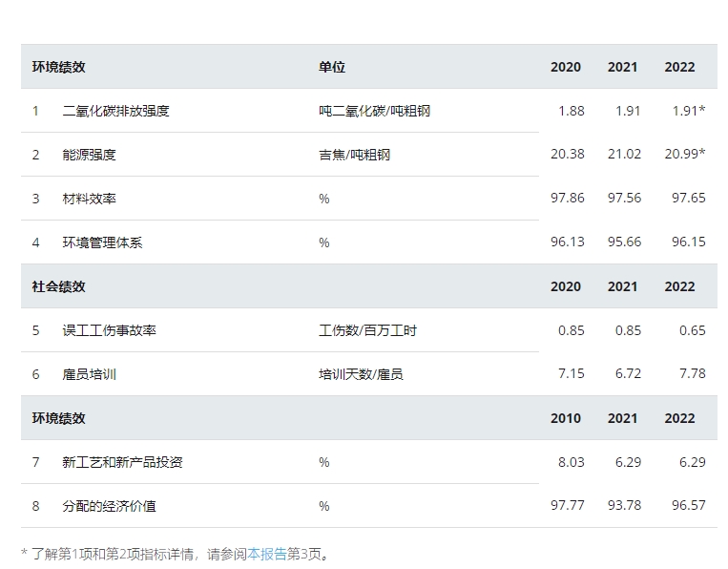Click the 单位 column header
The image size is (728, 569).
[x=332, y=67]
